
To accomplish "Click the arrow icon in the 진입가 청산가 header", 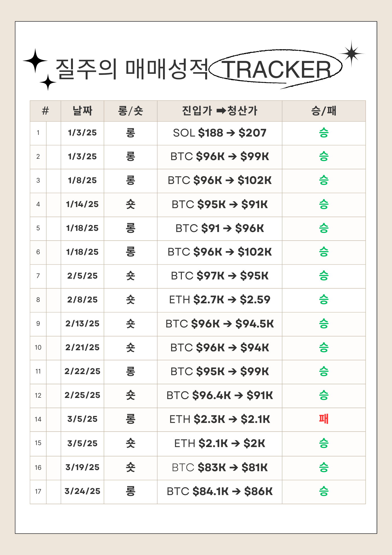I will click(221, 111).
